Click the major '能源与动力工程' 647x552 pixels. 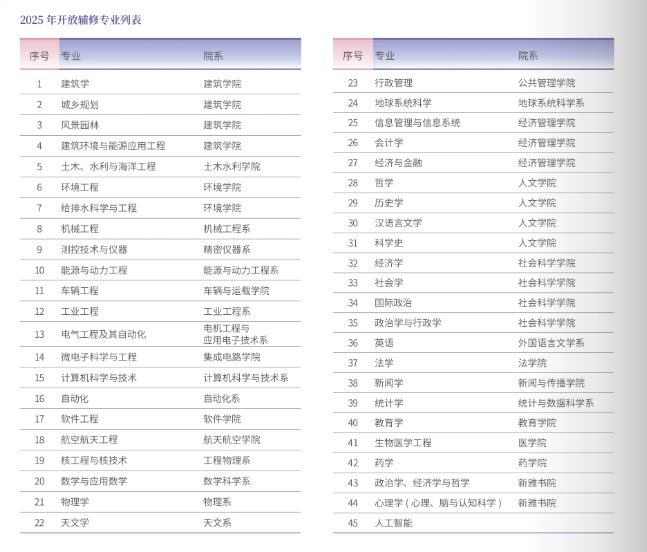pos(94,270)
